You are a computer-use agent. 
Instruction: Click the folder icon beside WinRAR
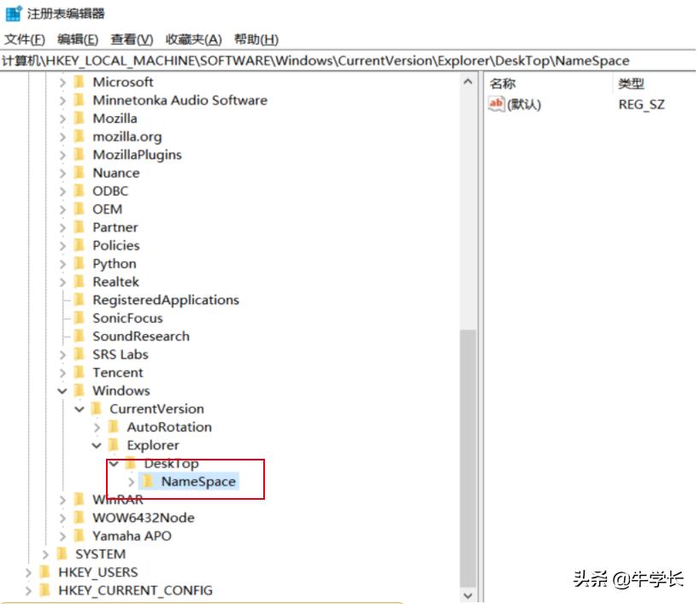(x=79, y=500)
